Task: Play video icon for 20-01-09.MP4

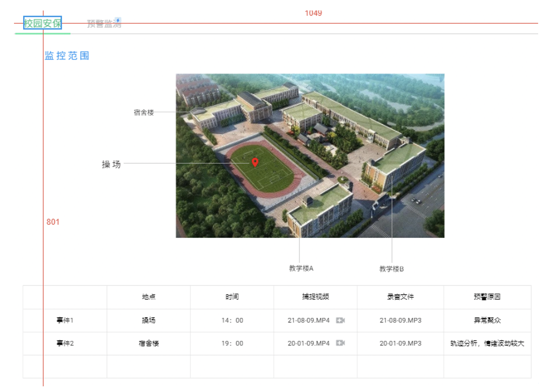Action: [x=340, y=343]
